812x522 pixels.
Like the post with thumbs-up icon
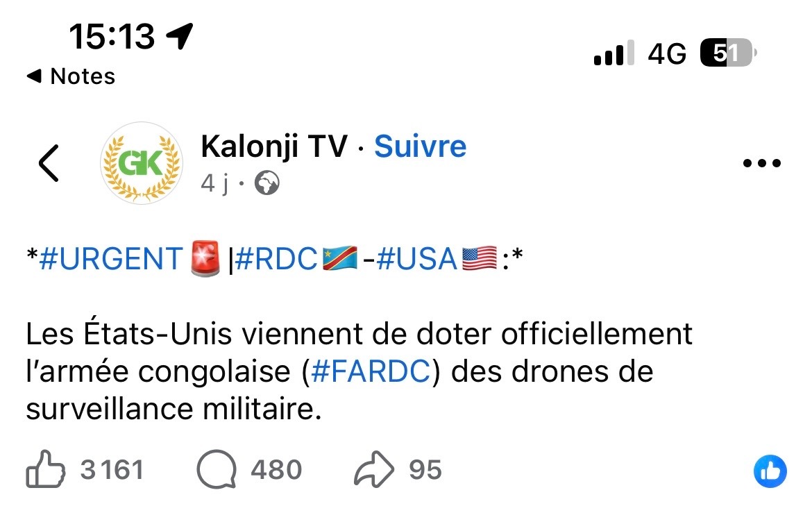tap(46, 471)
